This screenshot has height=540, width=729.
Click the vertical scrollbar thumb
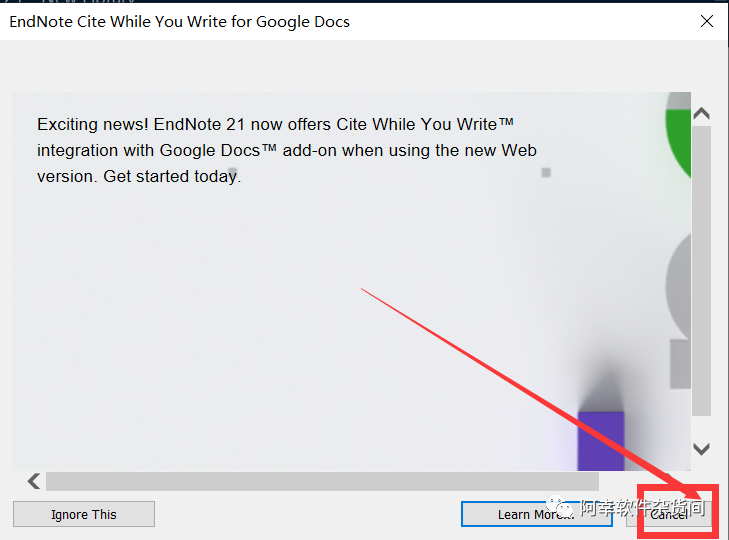[x=701, y=271]
